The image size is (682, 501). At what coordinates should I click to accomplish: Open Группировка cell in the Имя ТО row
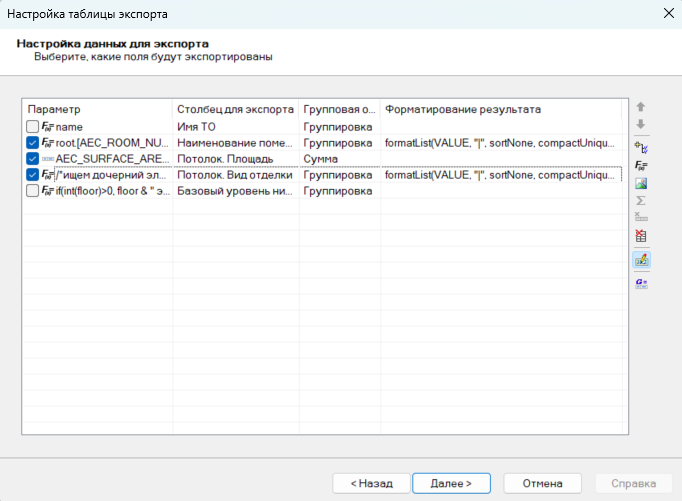[x=339, y=127]
